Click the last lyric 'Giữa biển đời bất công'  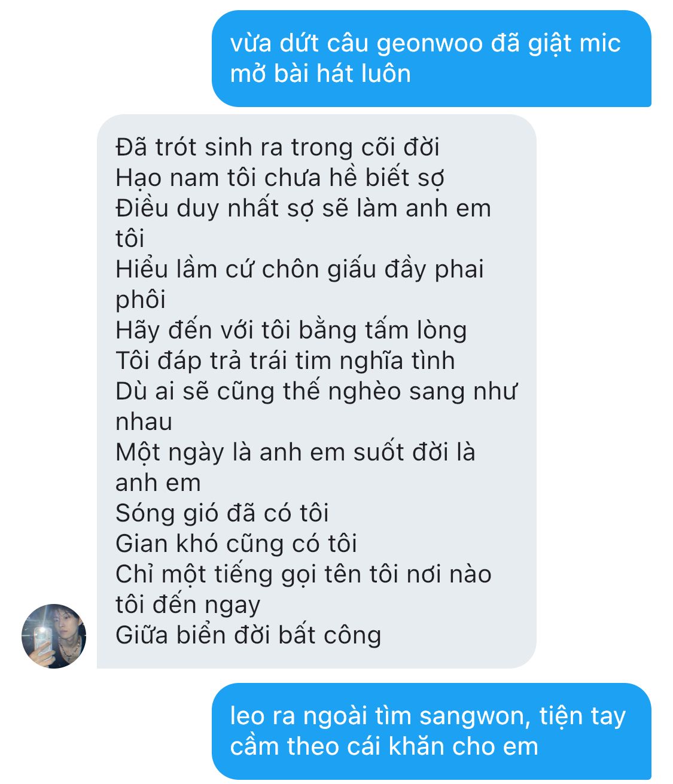pos(248,635)
